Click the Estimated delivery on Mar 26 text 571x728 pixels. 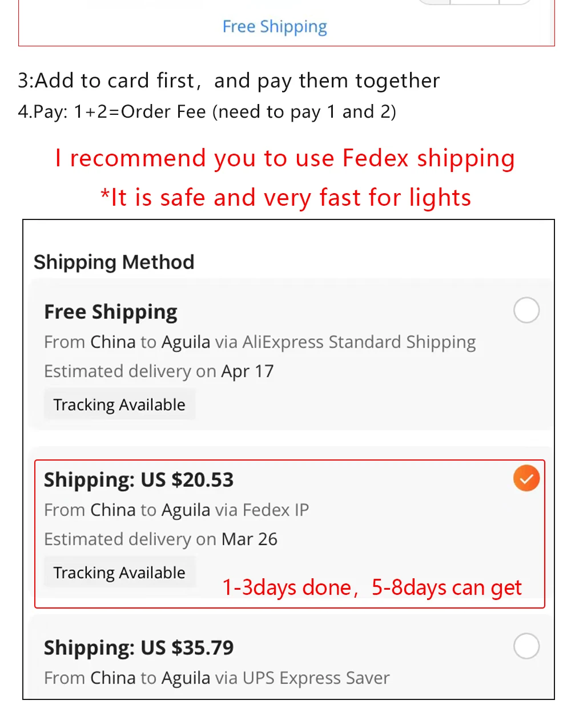(160, 539)
